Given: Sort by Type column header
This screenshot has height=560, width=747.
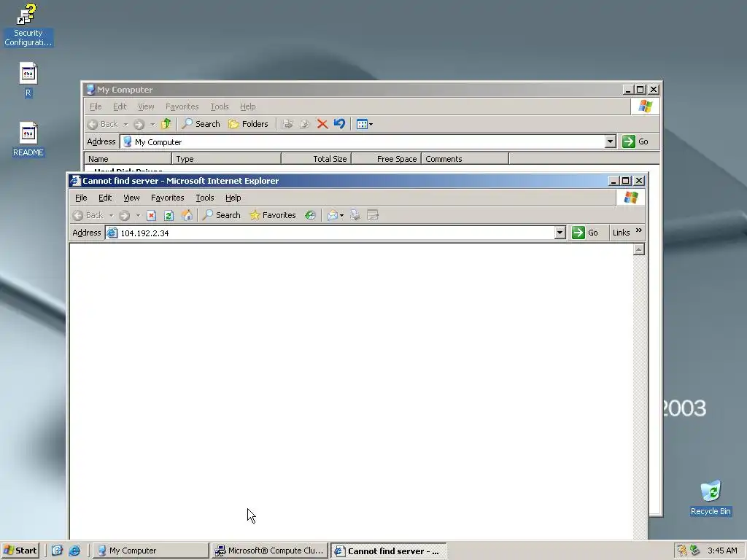Looking at the screenshot, I should pyautogui.click(x=226, y=159).
